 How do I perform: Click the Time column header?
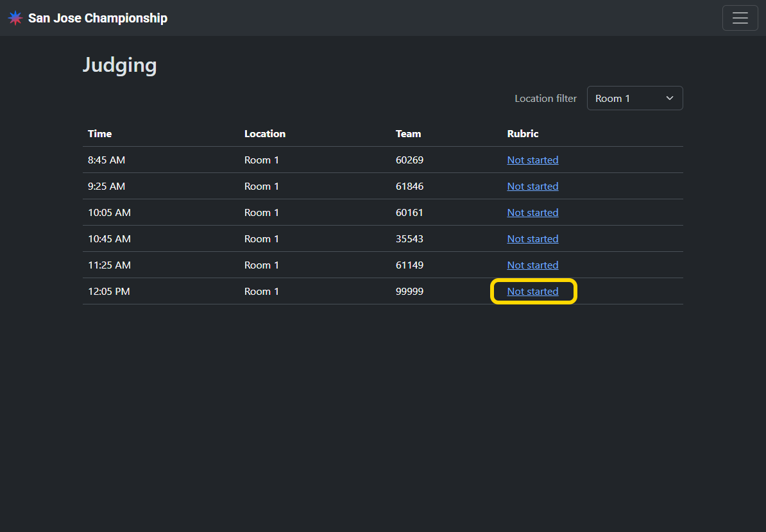[x=99, y=134]
